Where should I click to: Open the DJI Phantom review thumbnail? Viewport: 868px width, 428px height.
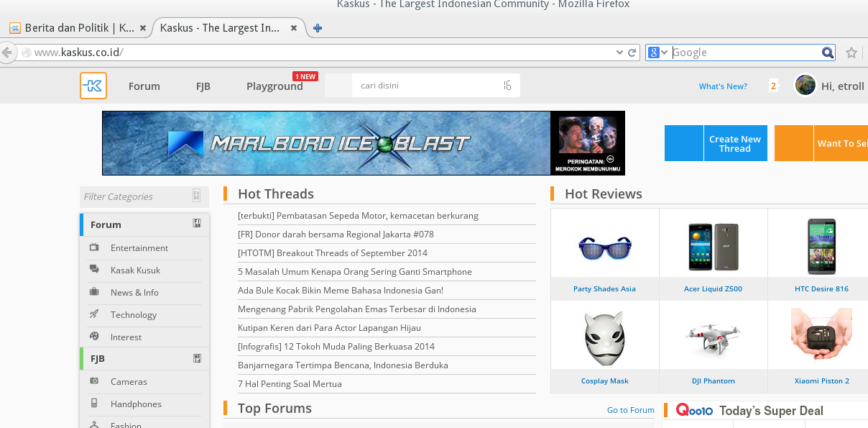[713, 339]
